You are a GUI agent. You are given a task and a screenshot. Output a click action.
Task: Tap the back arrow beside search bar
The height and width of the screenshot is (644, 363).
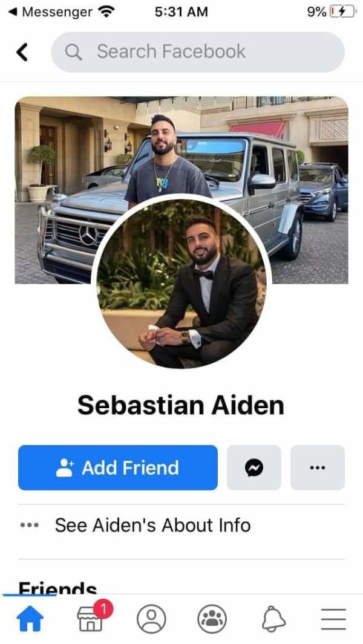[22, 52]
